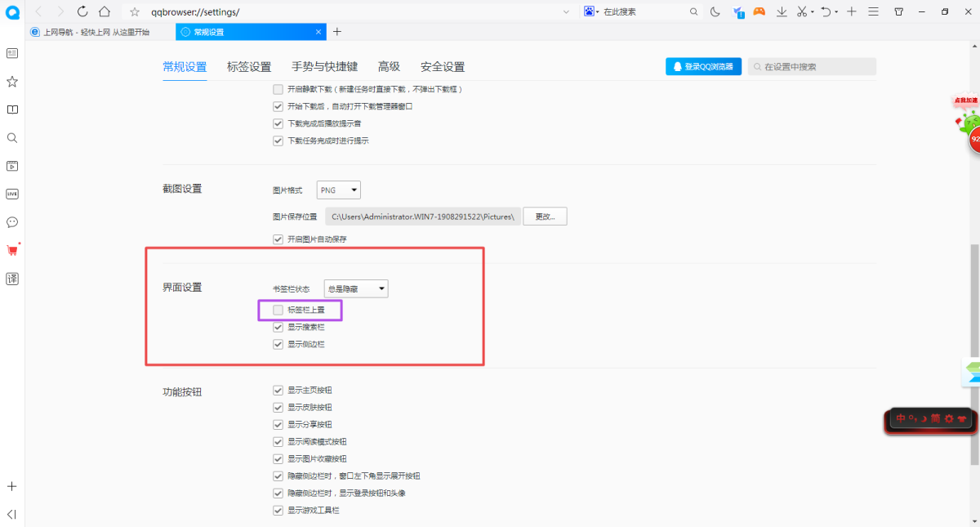This screenshot has width=980, height=527.
Task: Uncheck 显示侧边栏 option
Action: point(278,345)
